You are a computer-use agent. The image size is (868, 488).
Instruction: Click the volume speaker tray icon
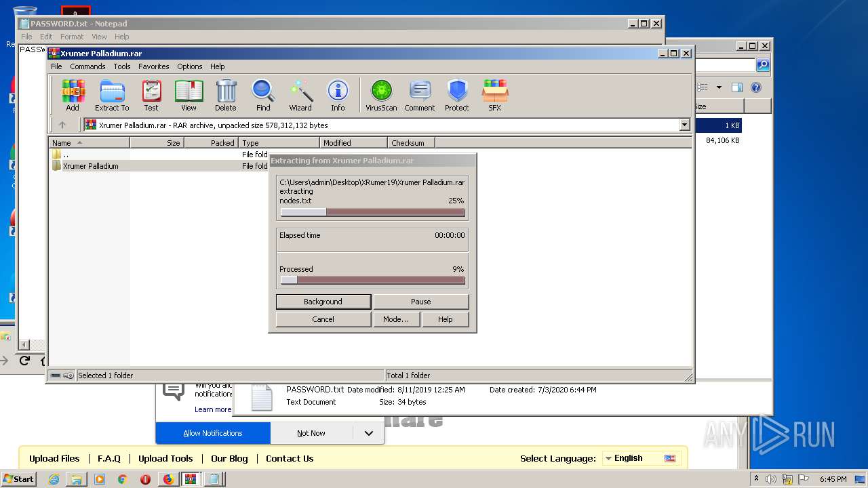771,479
